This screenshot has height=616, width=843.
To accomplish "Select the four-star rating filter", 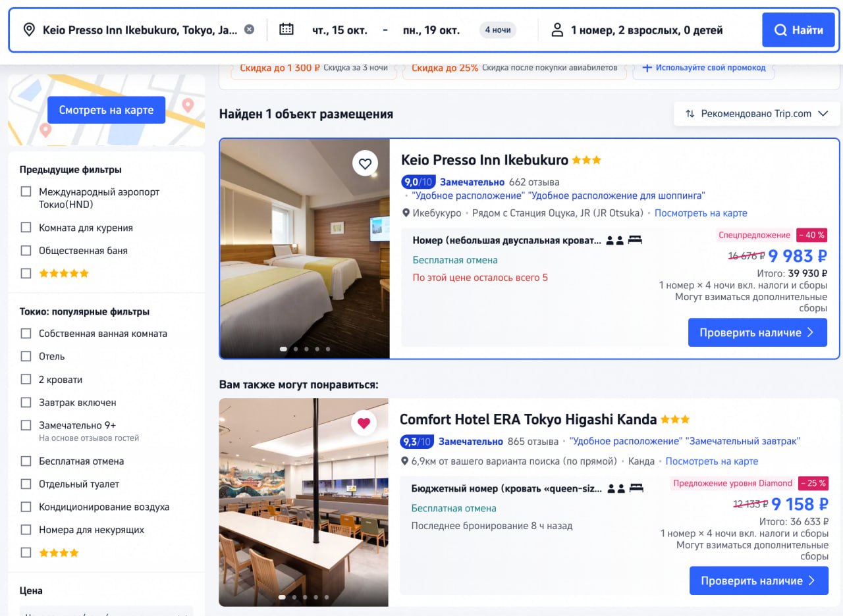I will (26, 553).
